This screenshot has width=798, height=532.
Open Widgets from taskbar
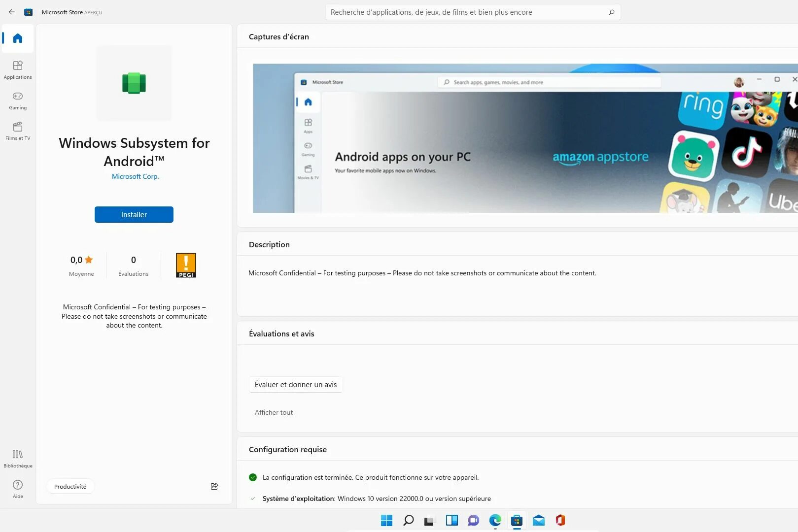pyautogui.click(x=452, y=520)
